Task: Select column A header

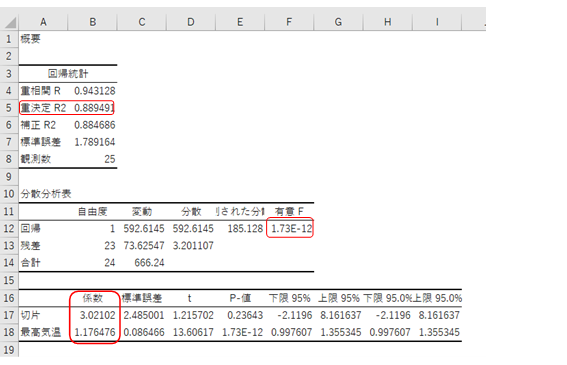Action: (43, 22)
